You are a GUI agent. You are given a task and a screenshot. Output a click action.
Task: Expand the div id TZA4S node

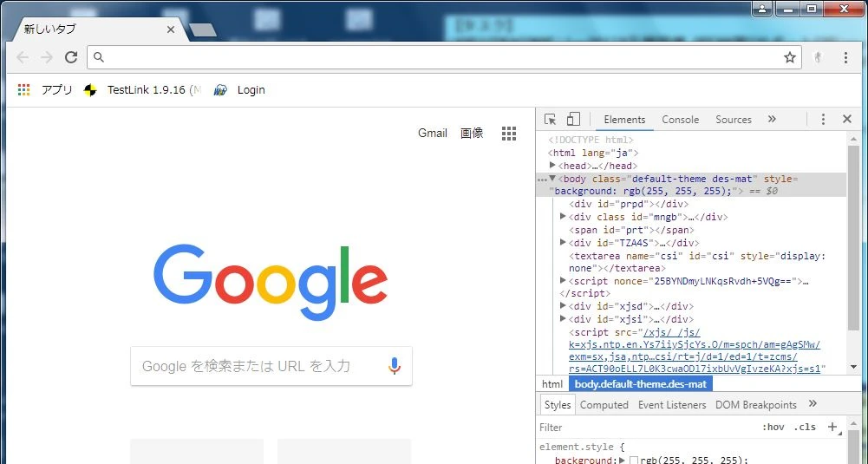[x=563, y=242]
